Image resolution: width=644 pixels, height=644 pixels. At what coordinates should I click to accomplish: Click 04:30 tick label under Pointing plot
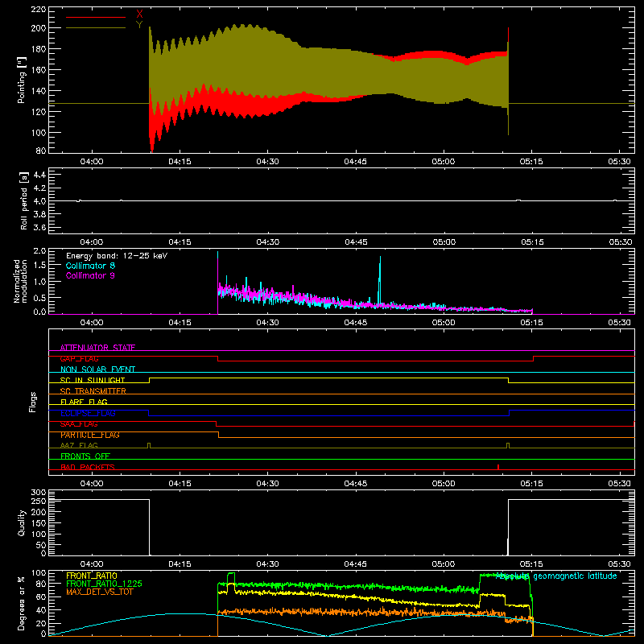[267, 162]
